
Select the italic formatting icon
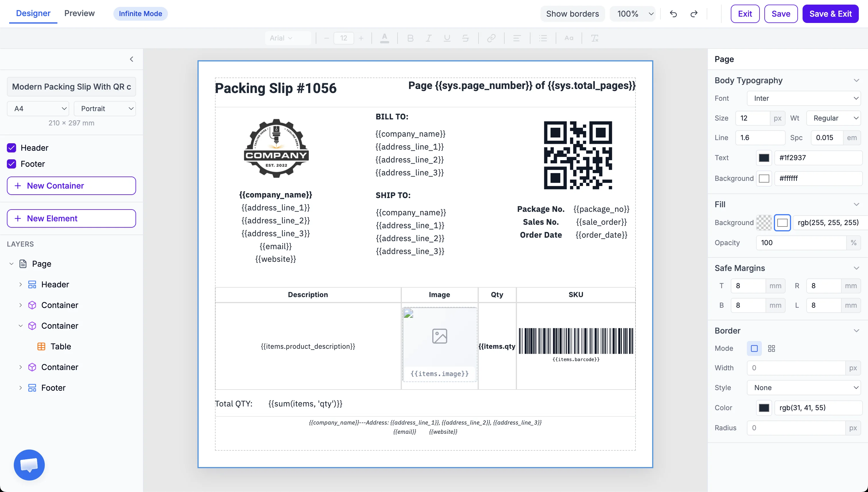pos(429,38)
